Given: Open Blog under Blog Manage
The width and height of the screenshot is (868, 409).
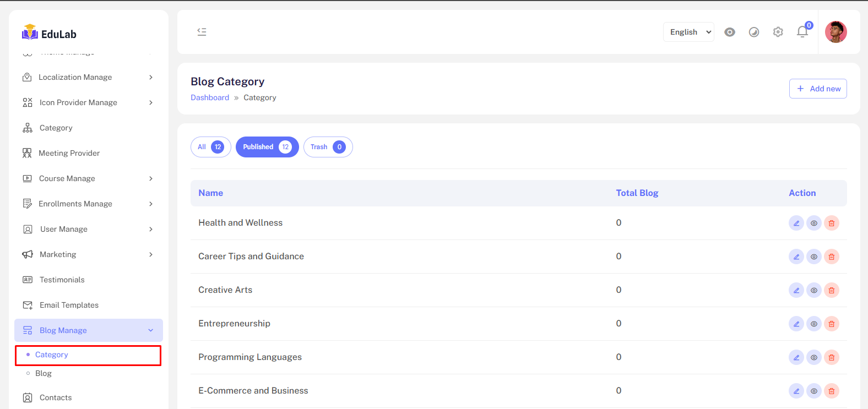Looking at the screenshot, I should [x=44, y=373].
